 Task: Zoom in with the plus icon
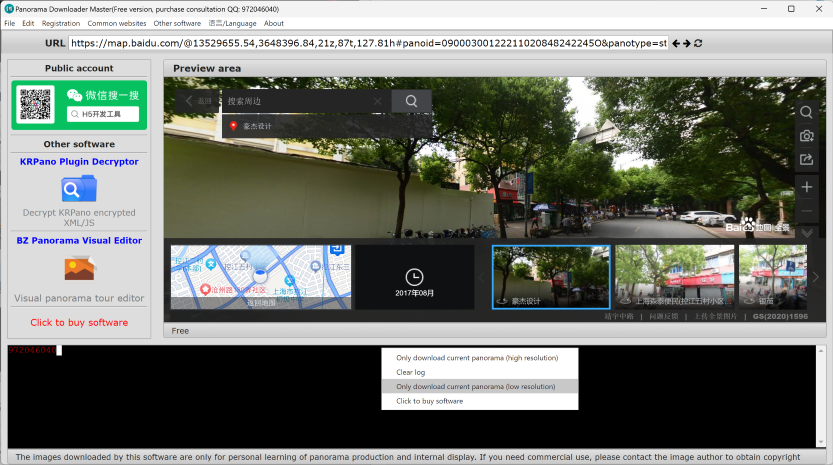[x=806, y=187]
